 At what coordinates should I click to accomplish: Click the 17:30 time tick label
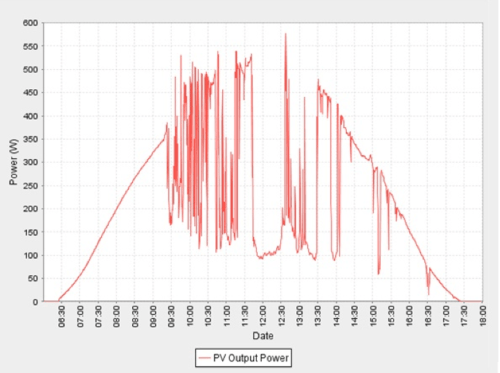click(x=465, y=317)
